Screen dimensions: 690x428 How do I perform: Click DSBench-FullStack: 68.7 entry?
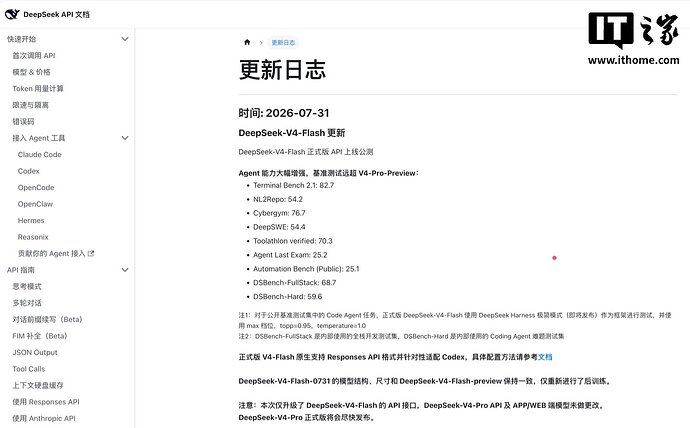coord(294,282)
